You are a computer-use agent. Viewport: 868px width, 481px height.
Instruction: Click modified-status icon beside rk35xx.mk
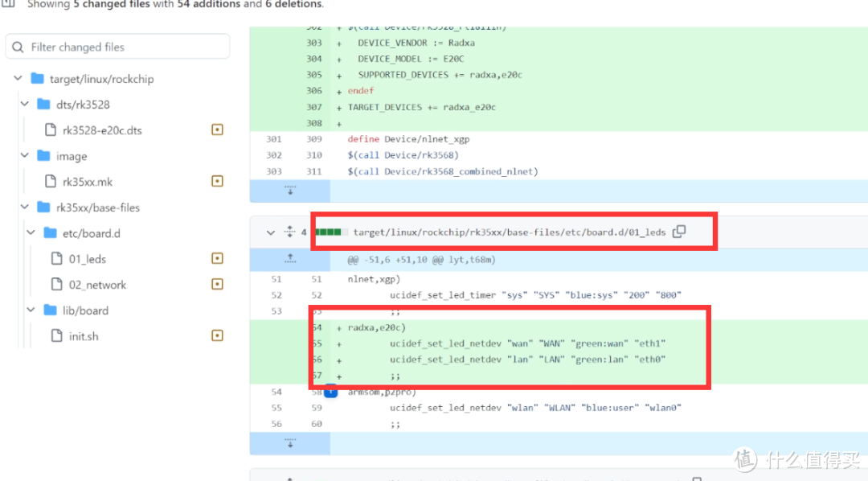click(217, 181)
